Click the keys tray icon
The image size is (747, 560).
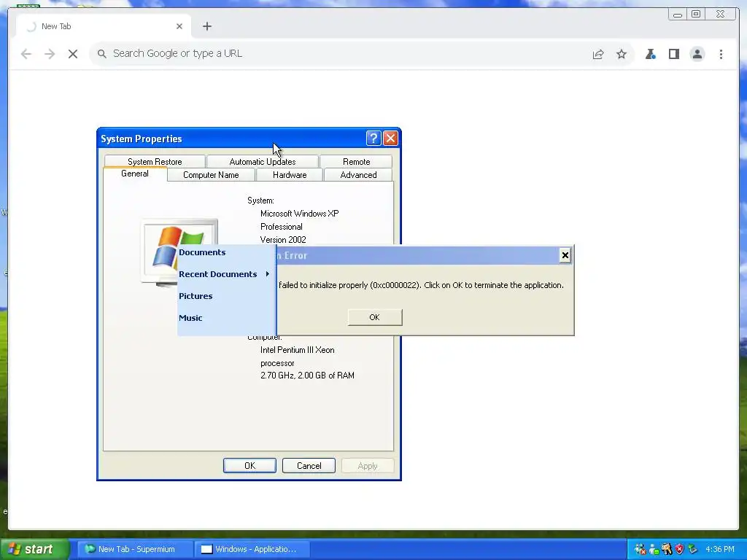coord(667,549)
